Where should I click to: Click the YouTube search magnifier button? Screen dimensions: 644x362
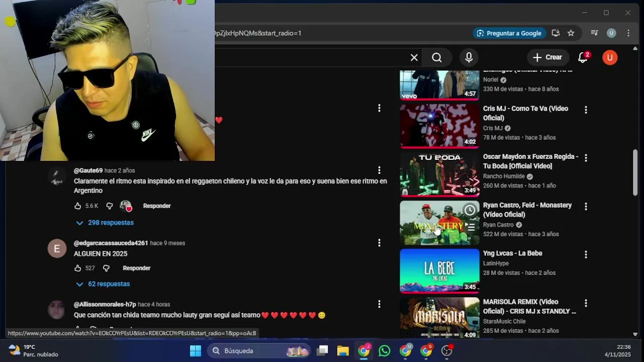click(x=437, y=58)
